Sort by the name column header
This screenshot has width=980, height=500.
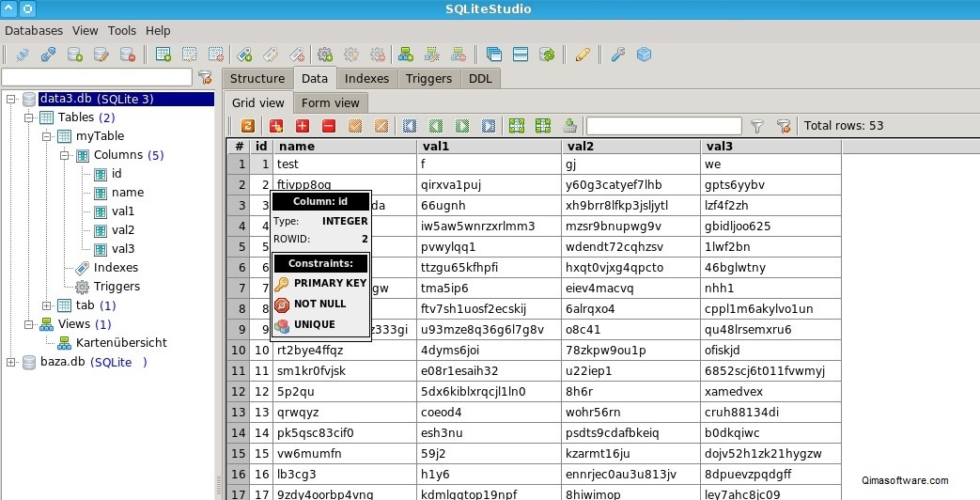pos(345,147)
